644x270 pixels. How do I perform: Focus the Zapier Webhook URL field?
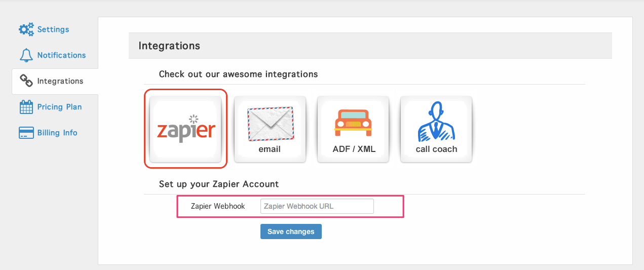coord(317,206)
